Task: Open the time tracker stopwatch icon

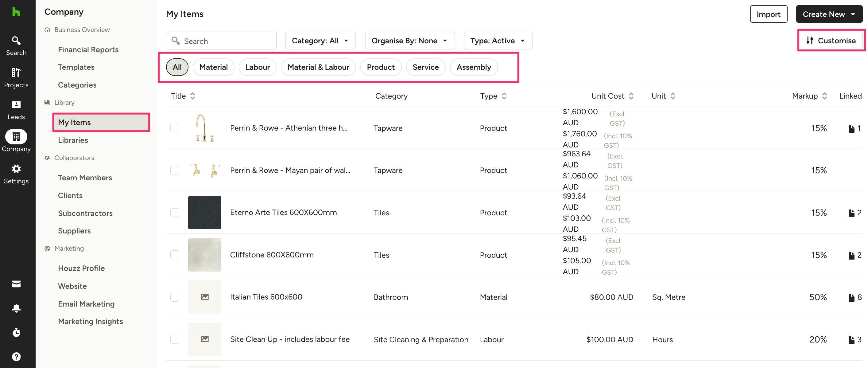Action: pos(16,332)
